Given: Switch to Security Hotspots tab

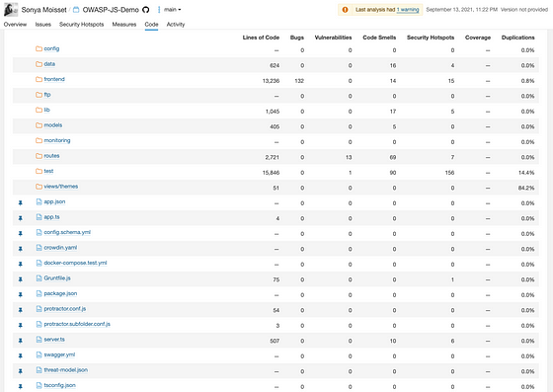Looking at the screenshot, I should (x=81, y=25).
